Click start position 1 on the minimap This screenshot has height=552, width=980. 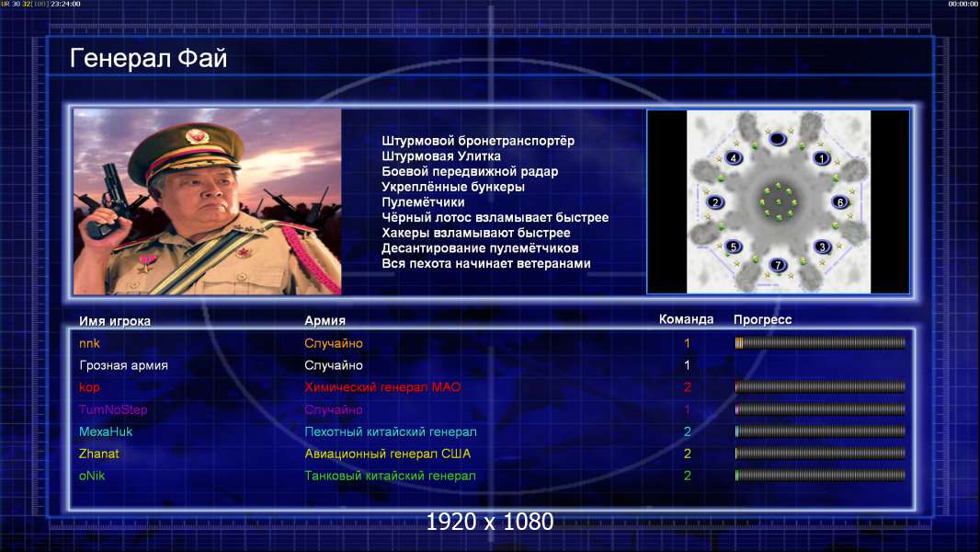coord(821,158)
